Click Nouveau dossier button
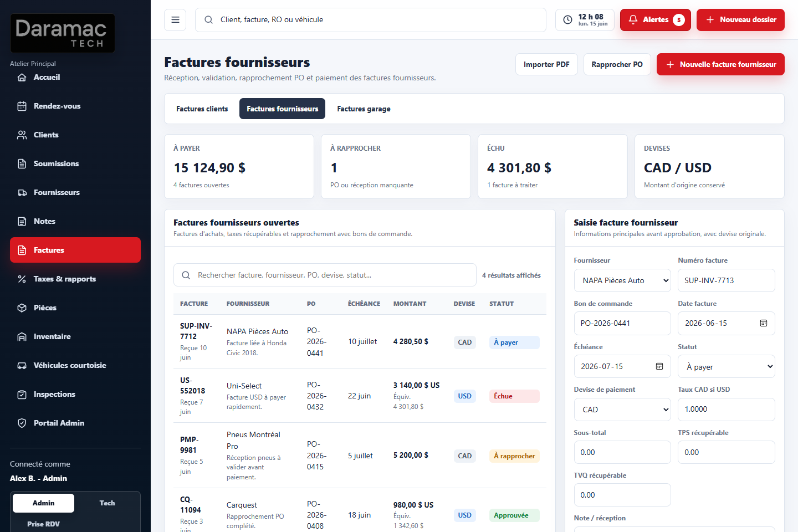Viewport: 798px width, 532px height. [x=740, y=20]
